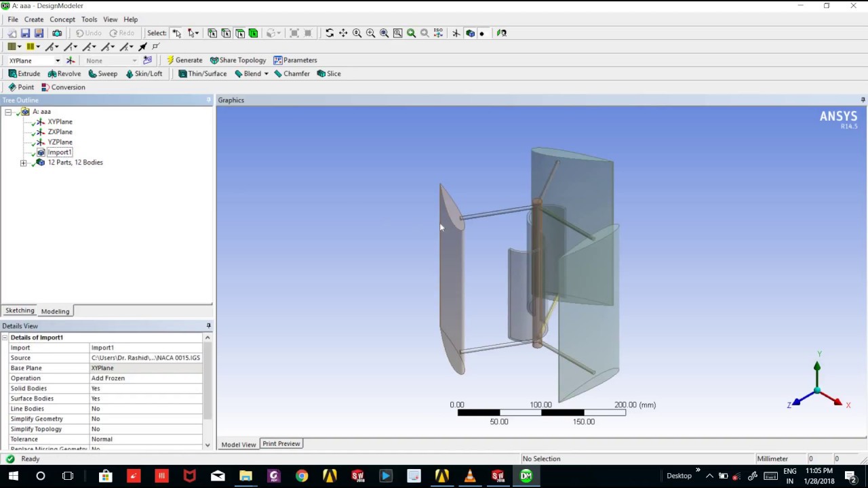Toggle Display Plane axes icon
868x488 pixels.
[x=456, y=33]
